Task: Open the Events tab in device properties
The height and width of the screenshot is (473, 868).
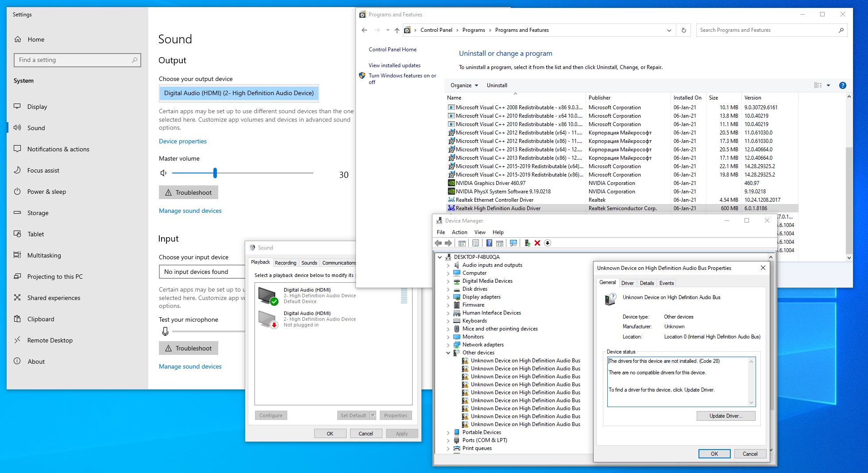Action: (x=667, y=283)
